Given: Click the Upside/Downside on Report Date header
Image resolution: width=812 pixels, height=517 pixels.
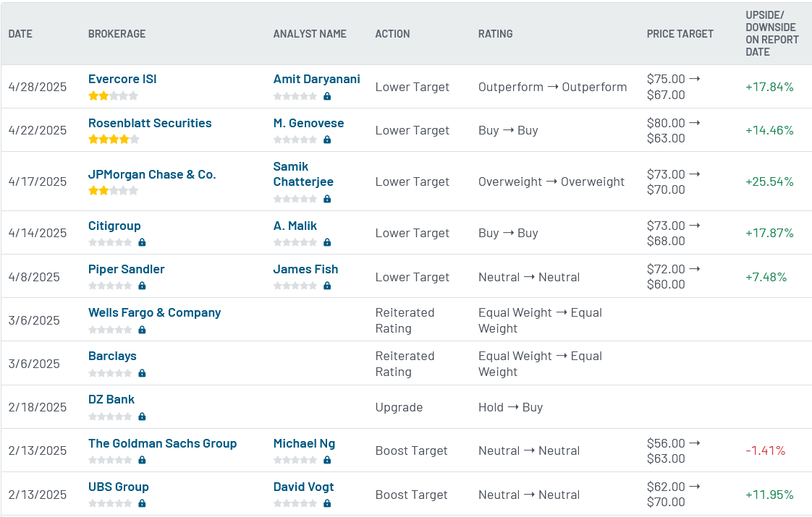Looking at the screenshot, I should (772, 34).
